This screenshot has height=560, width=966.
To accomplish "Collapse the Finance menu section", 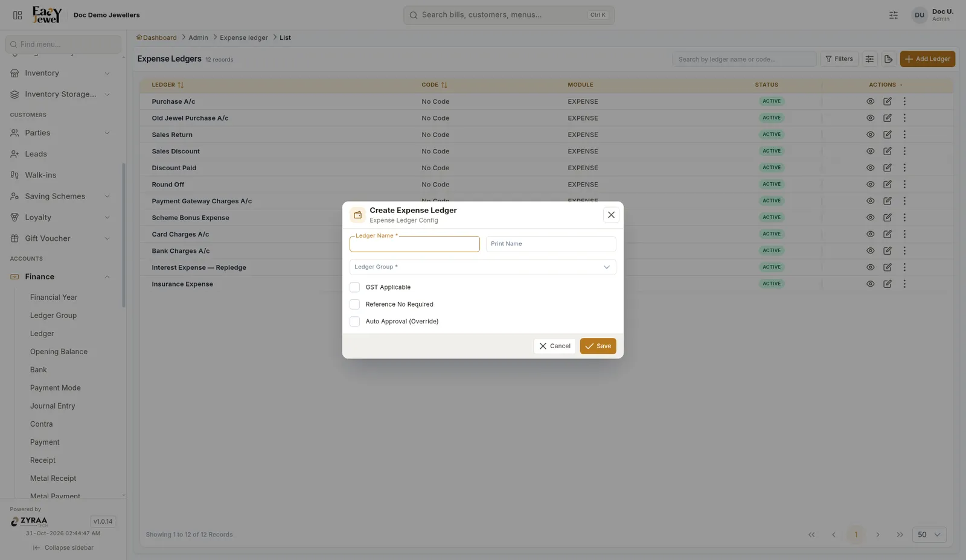I will point(60,276).
